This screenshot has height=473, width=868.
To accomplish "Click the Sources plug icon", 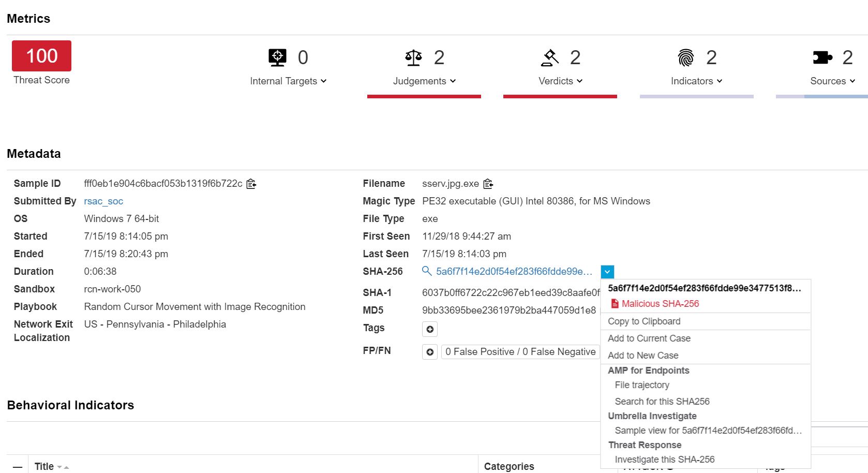I will point(822,57).
